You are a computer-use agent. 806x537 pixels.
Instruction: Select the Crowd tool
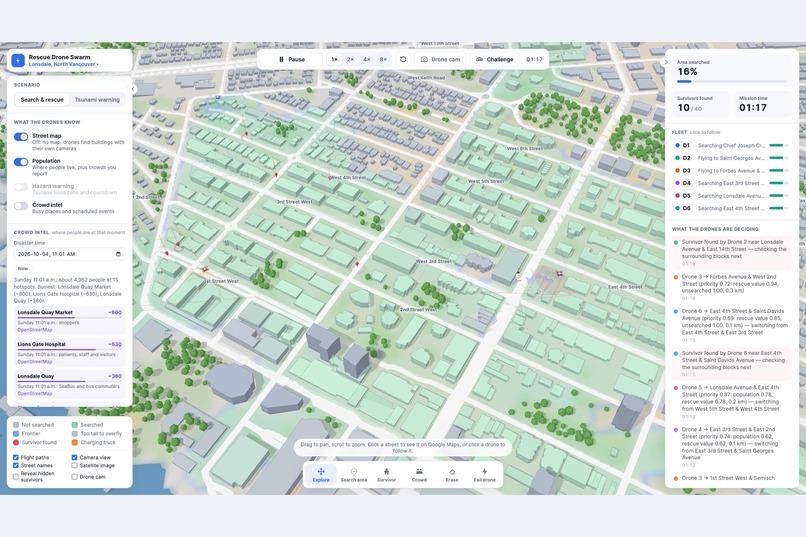[419, 474]
